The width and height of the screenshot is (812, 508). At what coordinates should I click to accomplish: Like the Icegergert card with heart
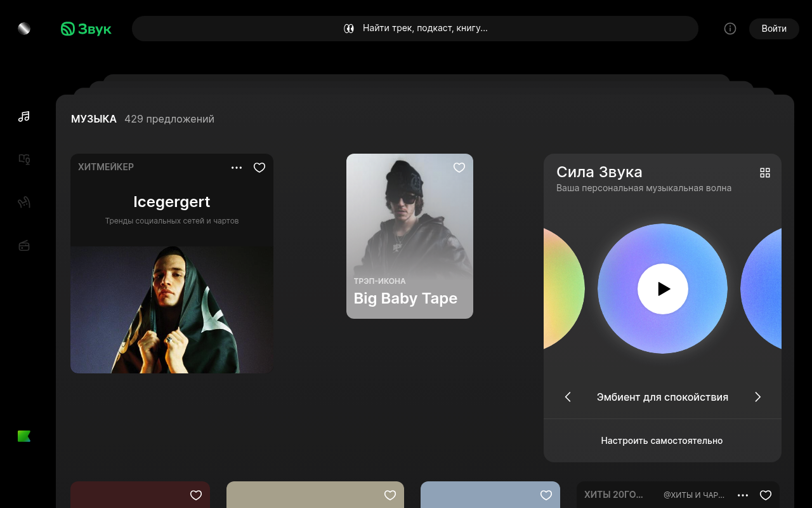[259, 168]
